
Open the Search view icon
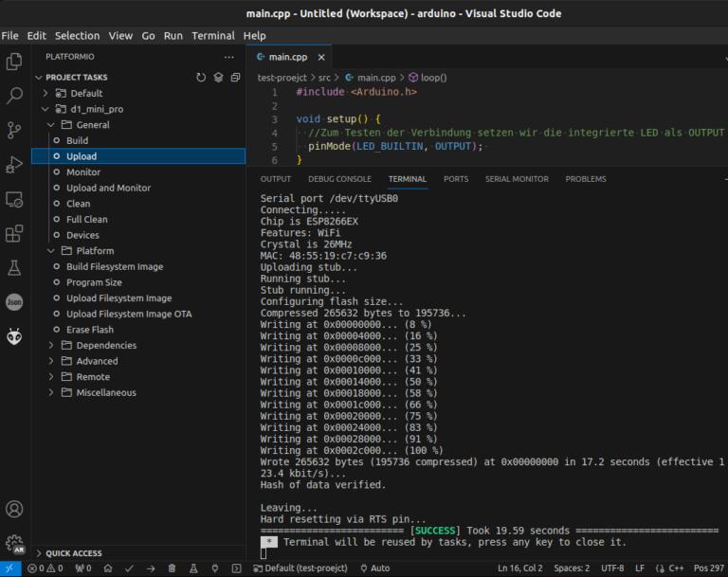(14, 96)
